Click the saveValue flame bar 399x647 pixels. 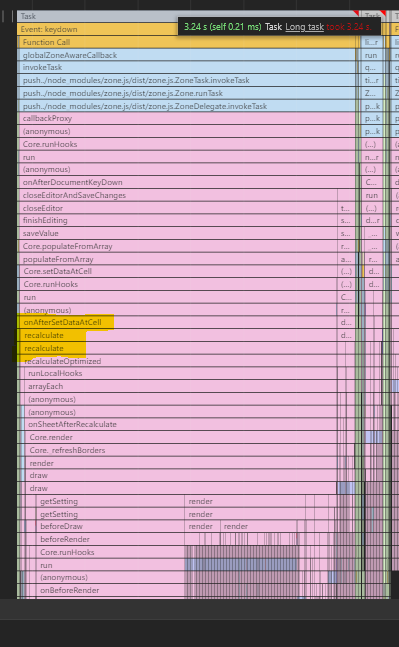point(177,234)
